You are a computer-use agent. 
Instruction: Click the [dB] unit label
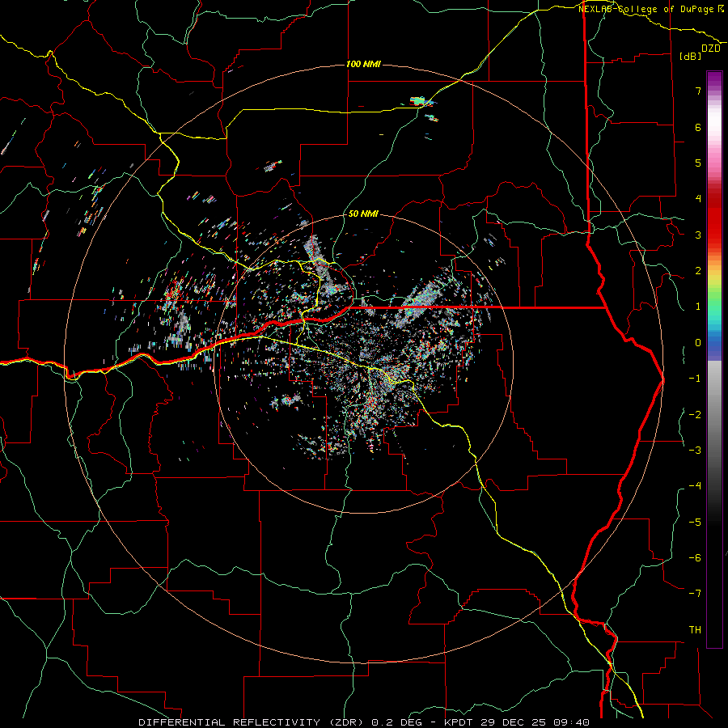[x=691, y=56]
